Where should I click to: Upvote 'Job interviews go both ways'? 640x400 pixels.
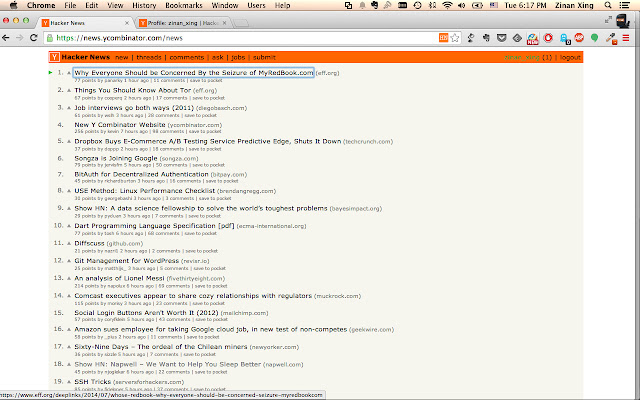tap(69, 108)
